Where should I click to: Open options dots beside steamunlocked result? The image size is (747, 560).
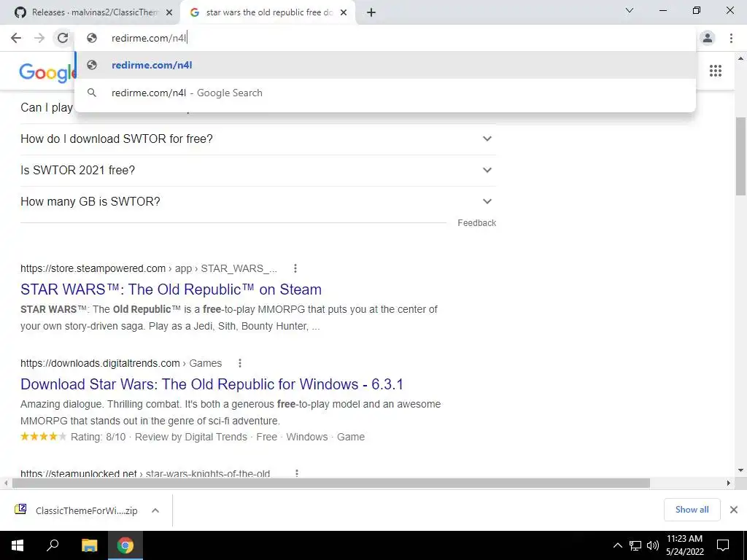pos(297,473)
